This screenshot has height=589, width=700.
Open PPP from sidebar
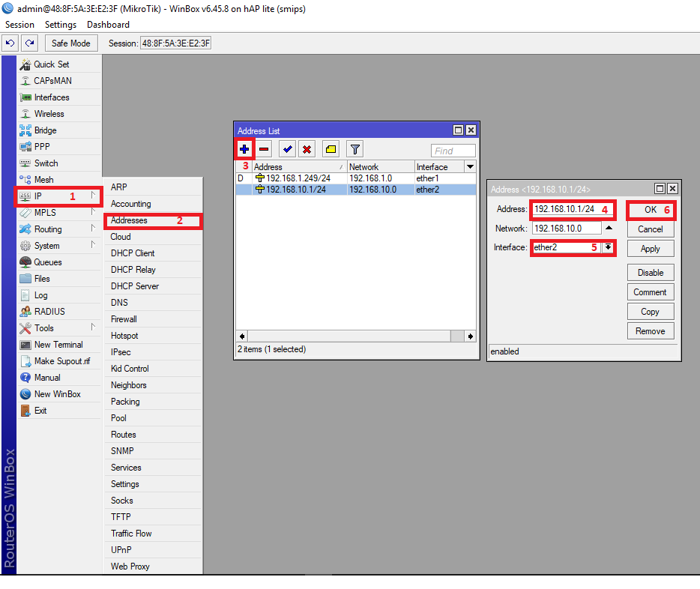pos(59,147)
